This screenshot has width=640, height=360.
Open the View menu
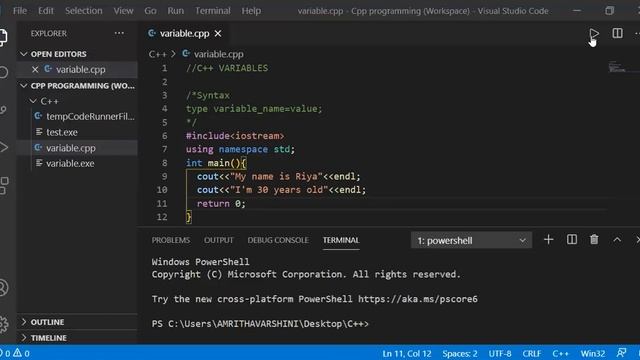(123, 11)
